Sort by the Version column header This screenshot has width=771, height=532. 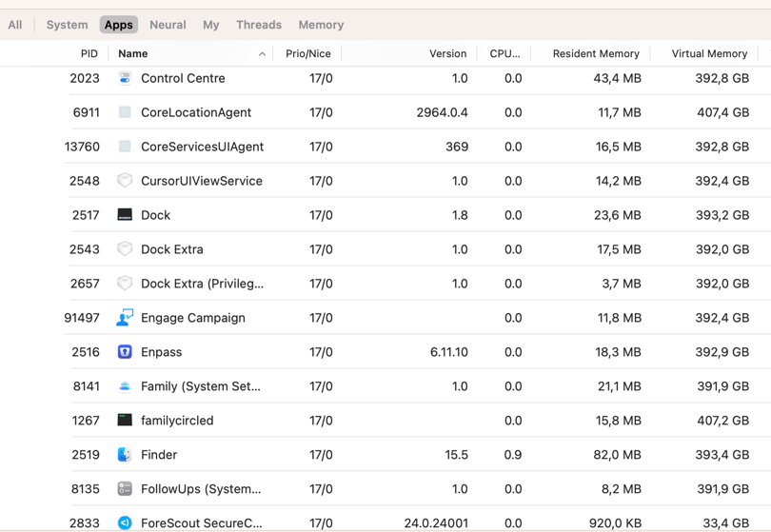point(448,53)
